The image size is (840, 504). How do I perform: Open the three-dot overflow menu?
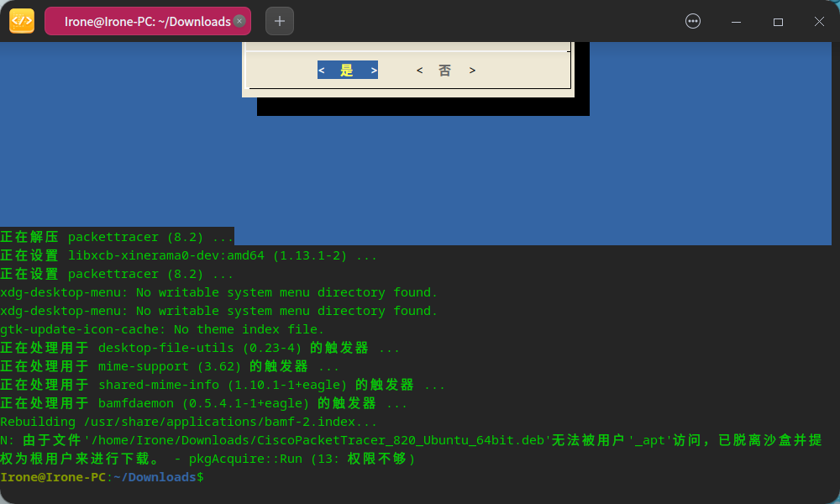coord(692,20)
